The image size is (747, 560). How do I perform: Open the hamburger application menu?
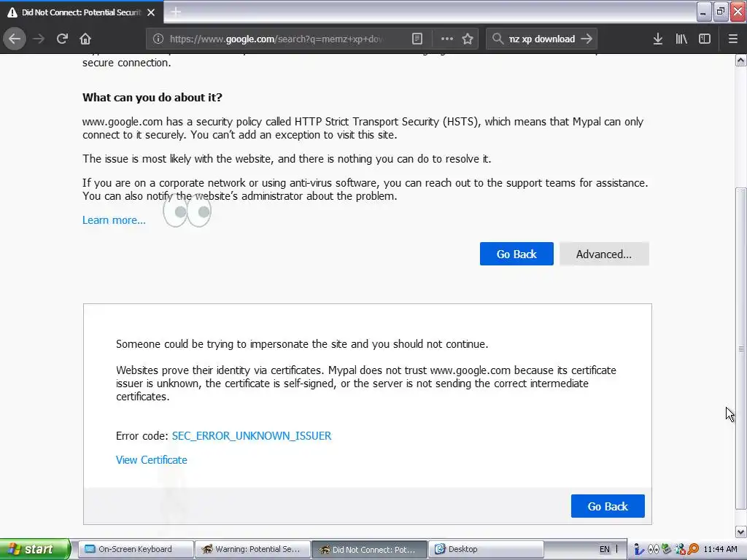732,39
